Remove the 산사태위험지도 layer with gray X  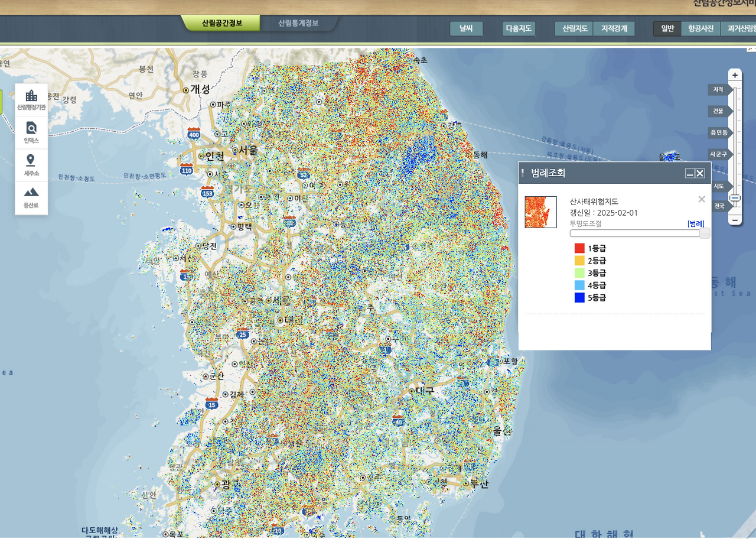point(702,200)
